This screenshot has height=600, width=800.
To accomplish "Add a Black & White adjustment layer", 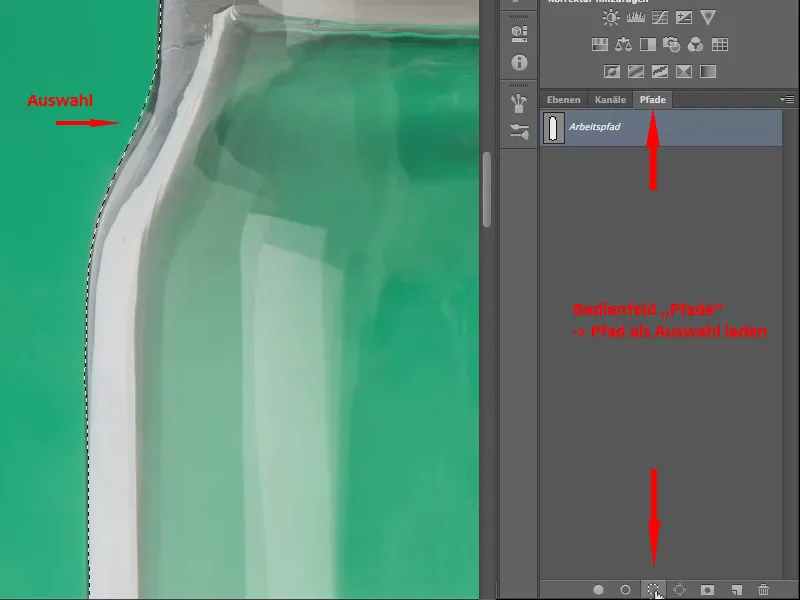I will 647,45.
